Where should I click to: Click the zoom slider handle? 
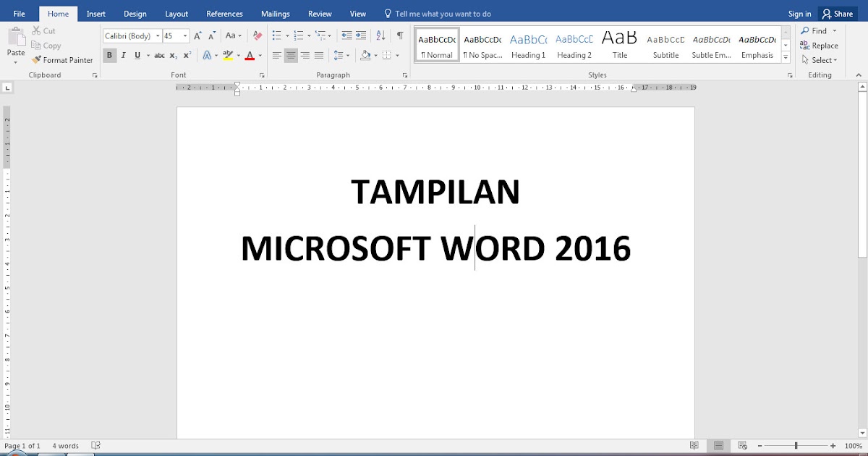coord(796,446)
